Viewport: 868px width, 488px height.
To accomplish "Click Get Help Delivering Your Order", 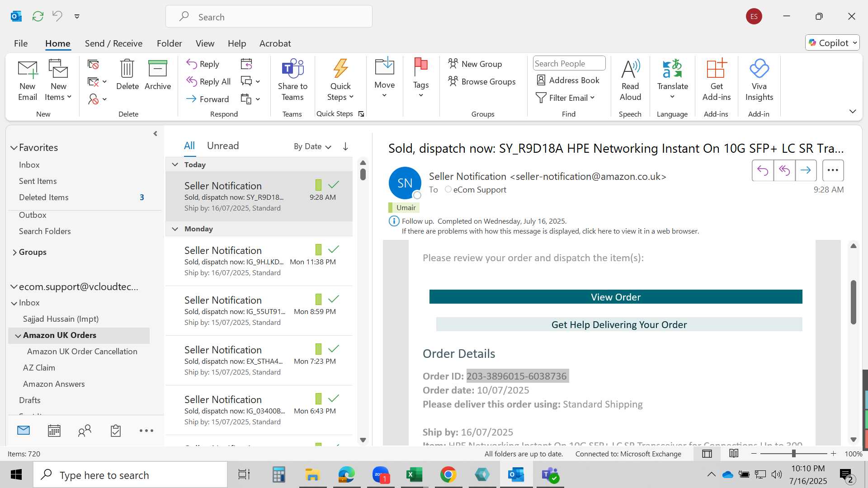I will point(619,324).
